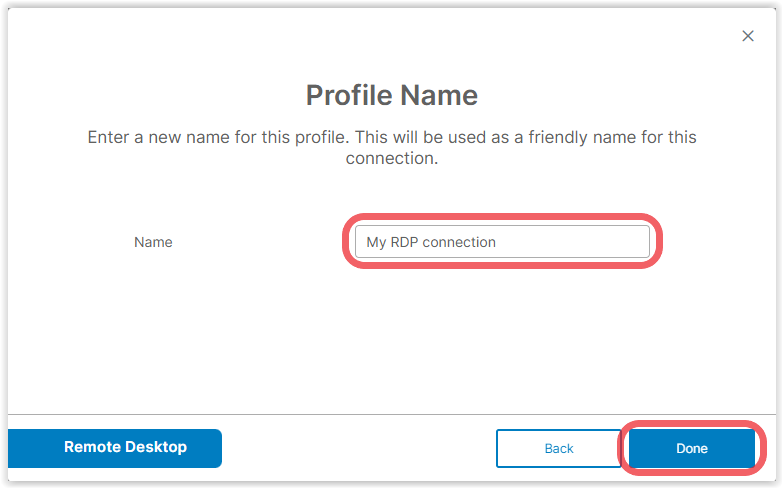
Task: Go back using the Back button
Action: pyautogui.click(x=559, y=448)
